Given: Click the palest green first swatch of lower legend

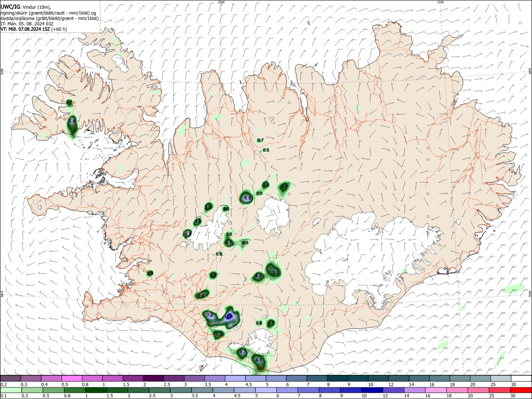Looking at the screenshot, I should pos(11,390).
